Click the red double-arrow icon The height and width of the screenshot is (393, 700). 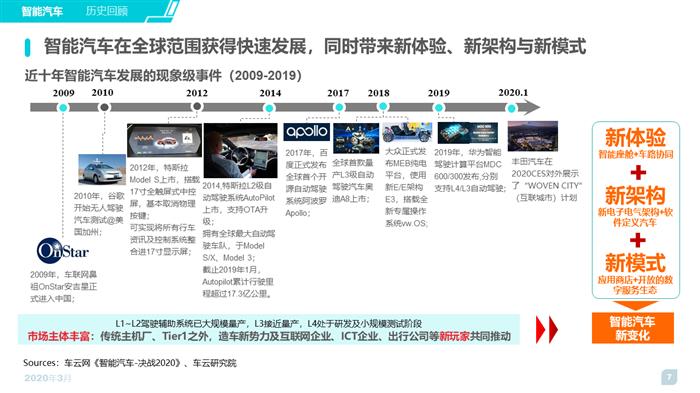click(547, 330)
